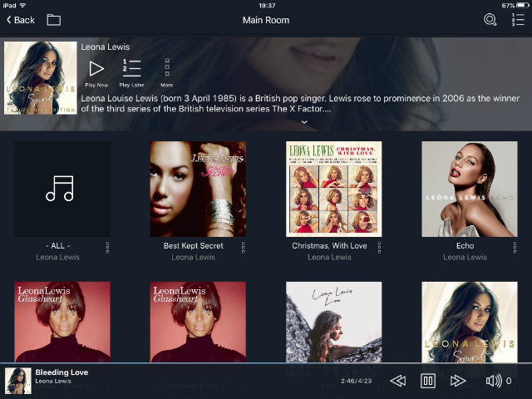This screenshot has width=532, height=399.
Task: Skip to the previous track
Action: click(398, 381)
